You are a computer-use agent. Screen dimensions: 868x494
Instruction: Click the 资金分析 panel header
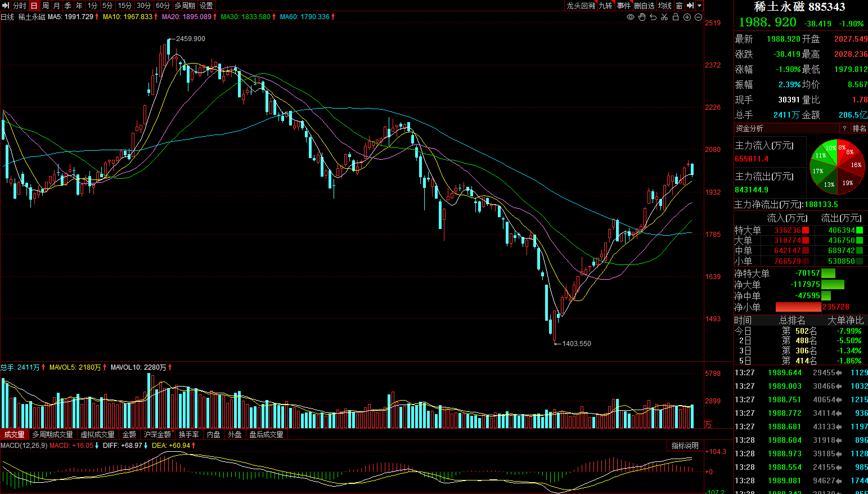pos(749,129)
